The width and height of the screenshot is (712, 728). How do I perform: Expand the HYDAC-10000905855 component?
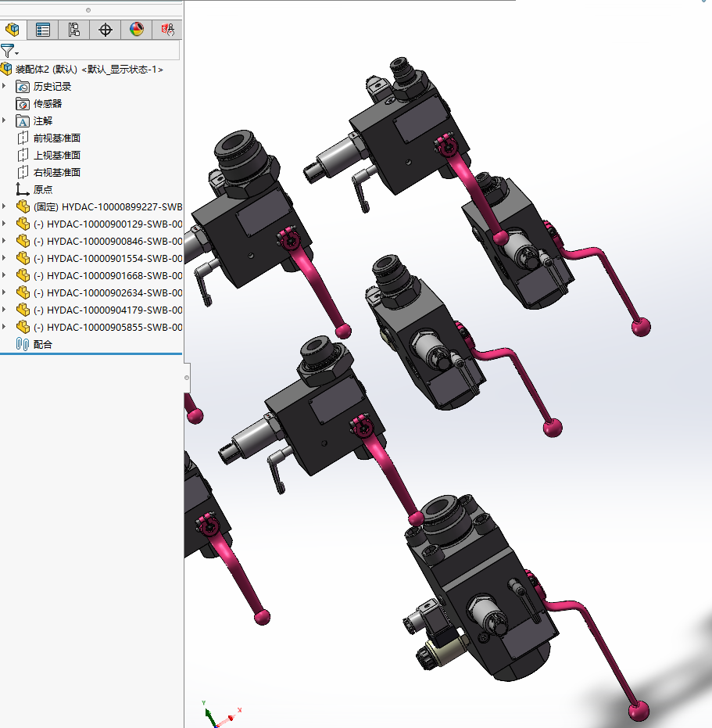coord(4,326)
